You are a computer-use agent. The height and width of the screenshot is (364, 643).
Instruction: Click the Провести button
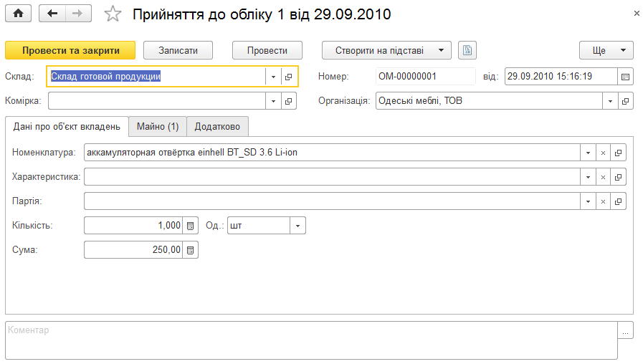click(267, 50)
